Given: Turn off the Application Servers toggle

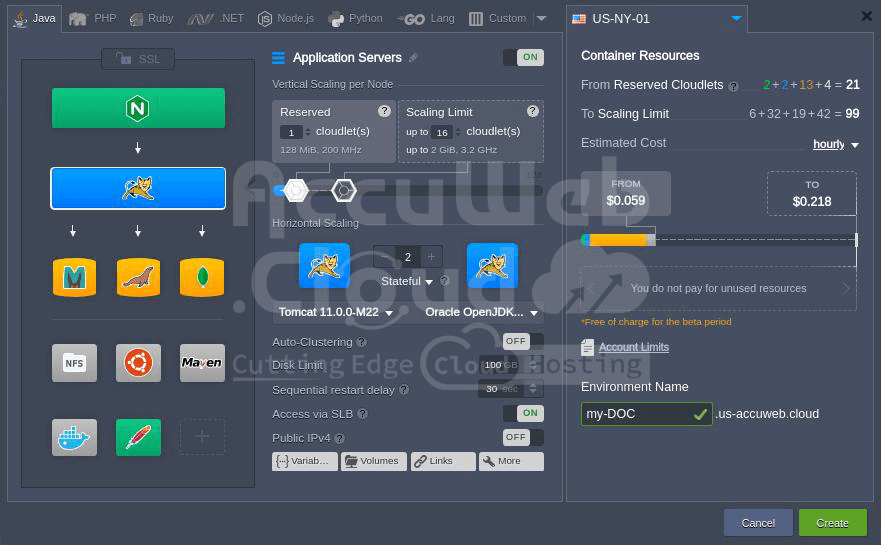Looking at the screenshot, I should pyautogui.click(x=523, y=57).
